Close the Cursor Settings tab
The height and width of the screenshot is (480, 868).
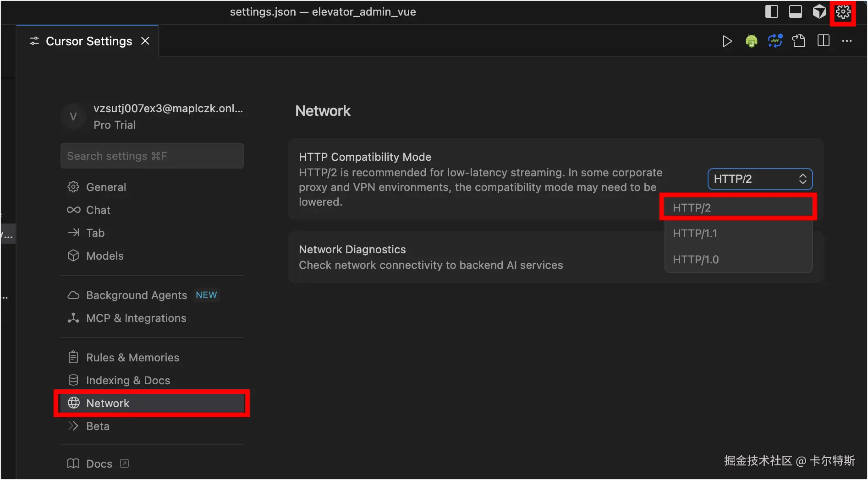click(145, 41)
